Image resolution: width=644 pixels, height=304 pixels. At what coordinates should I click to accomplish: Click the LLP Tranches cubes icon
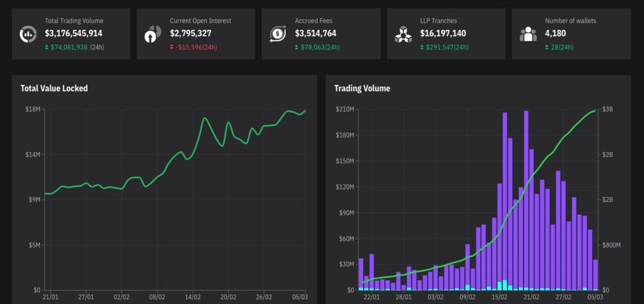tap(403, 35)
